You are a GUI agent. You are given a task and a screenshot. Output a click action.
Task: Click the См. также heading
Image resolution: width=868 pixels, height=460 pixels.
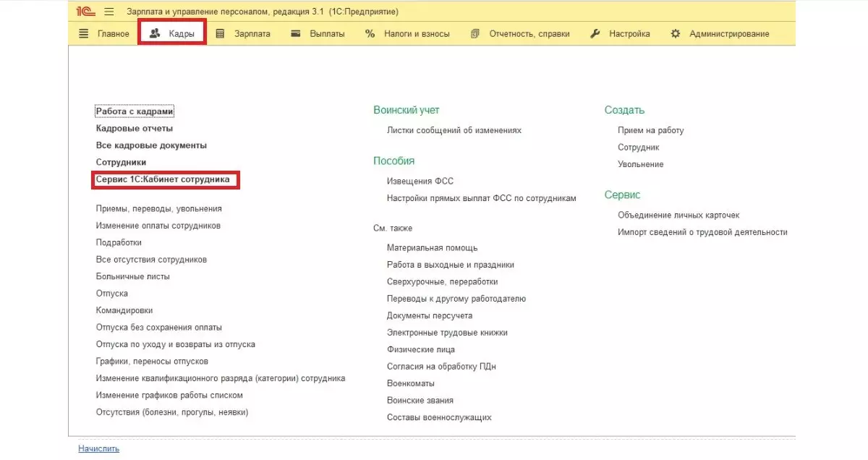click(393, 229)
